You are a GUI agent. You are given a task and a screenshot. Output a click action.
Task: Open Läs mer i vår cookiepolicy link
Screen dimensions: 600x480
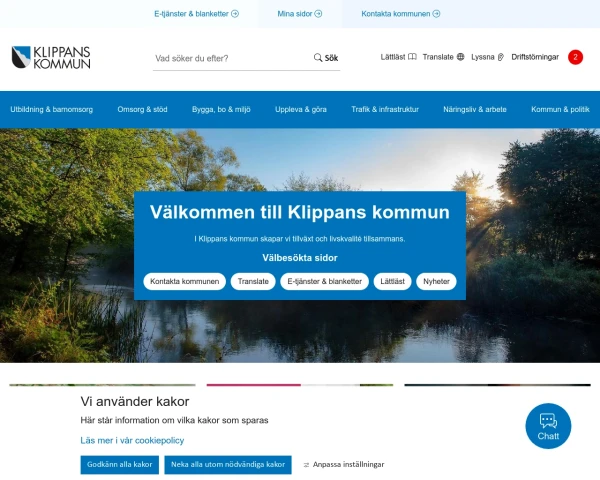coord(132,441)
